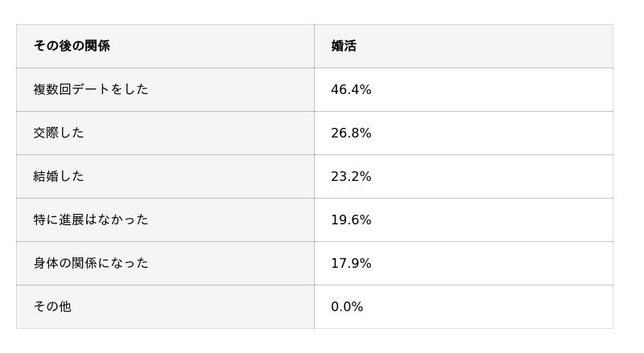The image size is (644, 353).
Task: Select the 46.4% value cell
Action: tap(351, 89)
